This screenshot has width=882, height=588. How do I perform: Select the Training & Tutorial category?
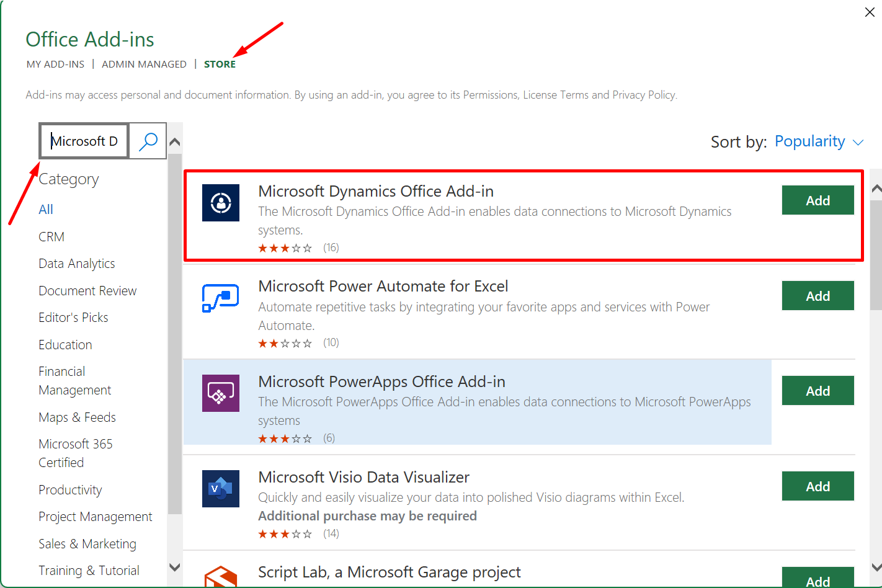[x=89, y=571]
